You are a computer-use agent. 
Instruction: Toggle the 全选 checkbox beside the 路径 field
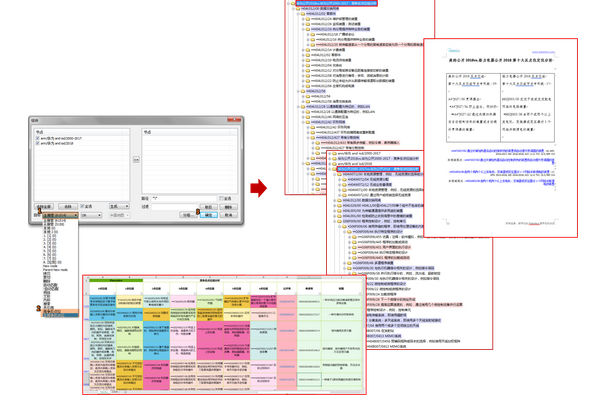pos(221,198)
